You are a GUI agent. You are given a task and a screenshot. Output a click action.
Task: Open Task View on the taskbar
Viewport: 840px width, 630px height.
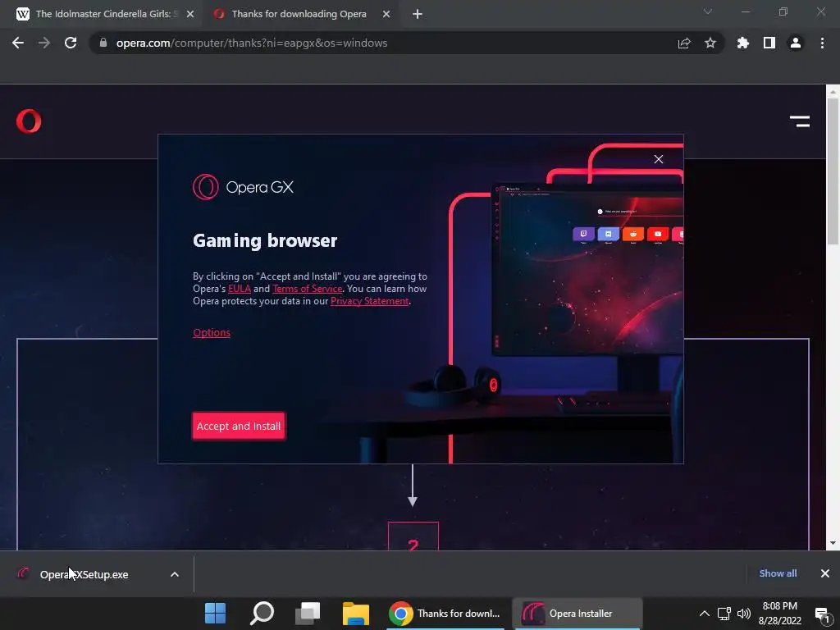coord(308,614)
